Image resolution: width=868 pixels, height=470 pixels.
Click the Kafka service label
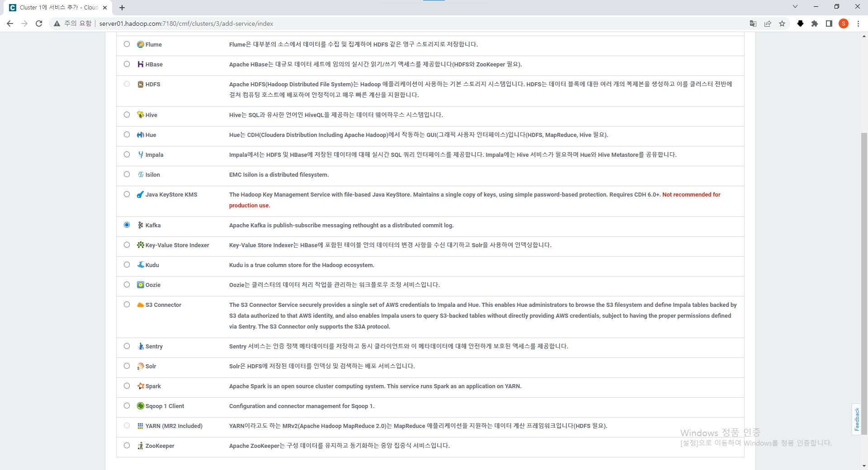153,225
